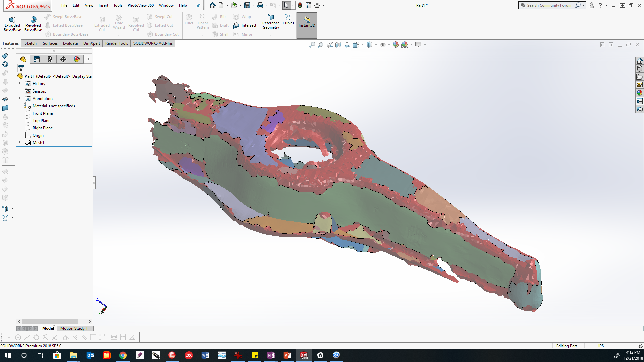Select the Top Plane tree item
Screen dimensions: 644x362
[41, 121]
